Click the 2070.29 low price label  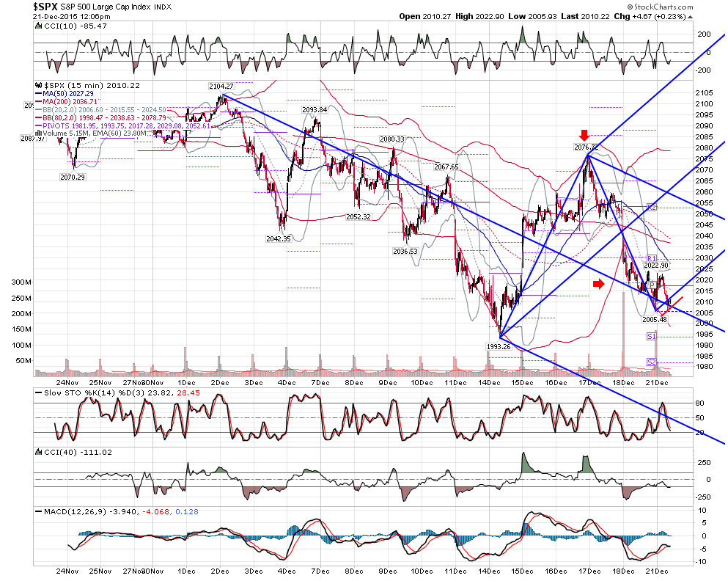pos(73,177)
